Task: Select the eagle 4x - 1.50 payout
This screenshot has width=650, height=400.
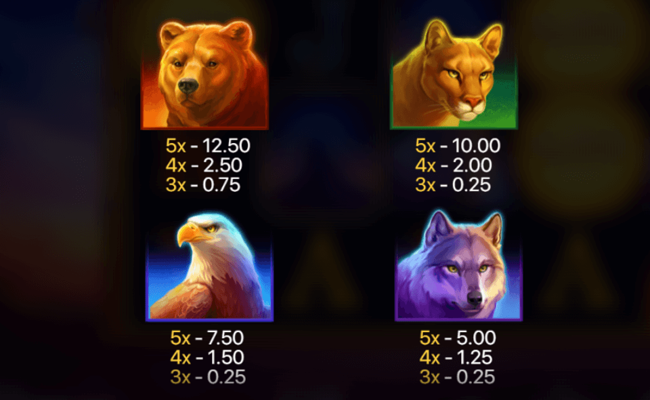Action: (207, 357)
